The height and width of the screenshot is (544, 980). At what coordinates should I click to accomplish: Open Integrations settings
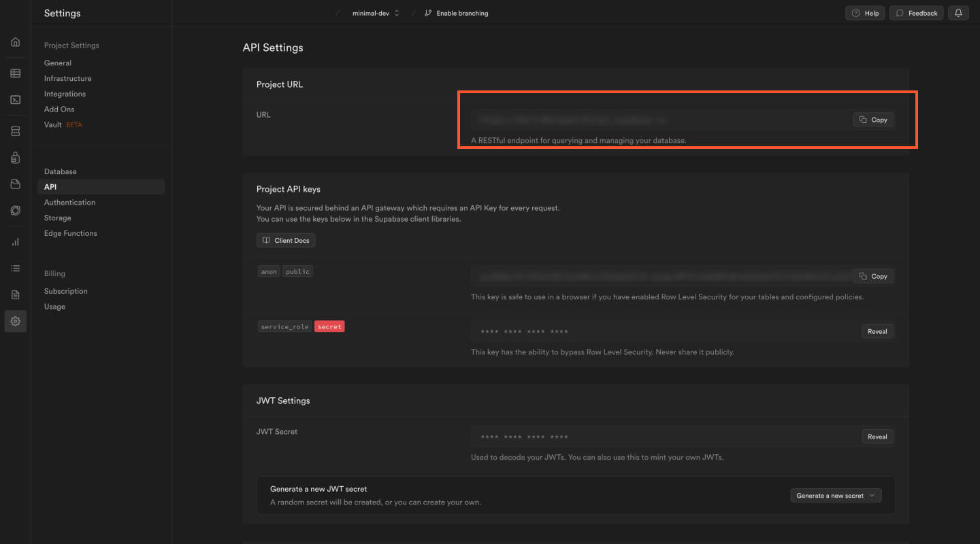coord(65,94)
